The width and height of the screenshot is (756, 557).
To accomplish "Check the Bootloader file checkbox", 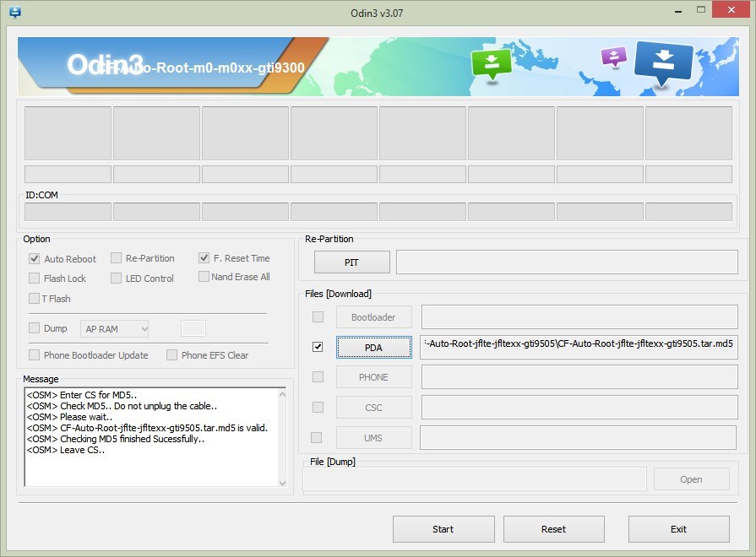I will click(x=318, y=316).
